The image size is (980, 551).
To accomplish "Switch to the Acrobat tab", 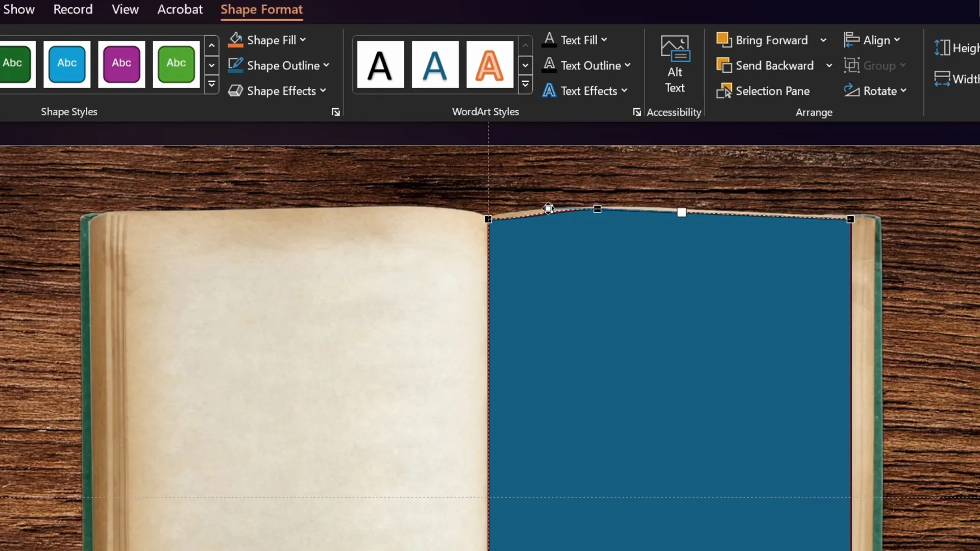I will click(180, 9).
